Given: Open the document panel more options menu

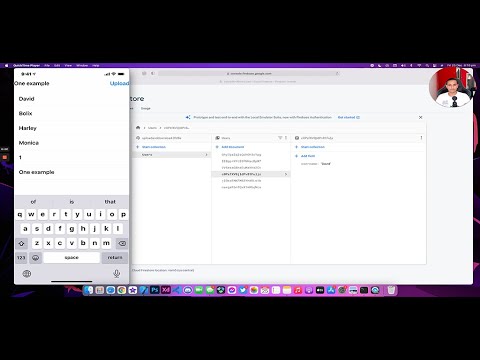Looking at the screenshot, I should (x=421, y=138).
